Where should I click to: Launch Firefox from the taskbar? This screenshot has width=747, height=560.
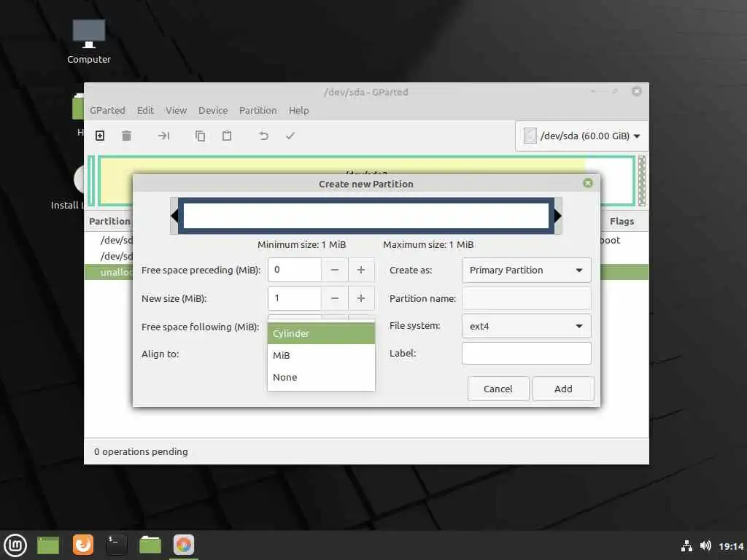[83, 545]
